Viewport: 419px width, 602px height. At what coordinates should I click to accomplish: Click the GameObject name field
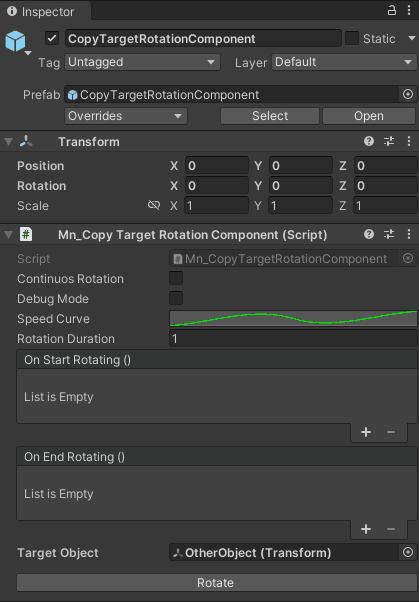(x=203, y=38)
